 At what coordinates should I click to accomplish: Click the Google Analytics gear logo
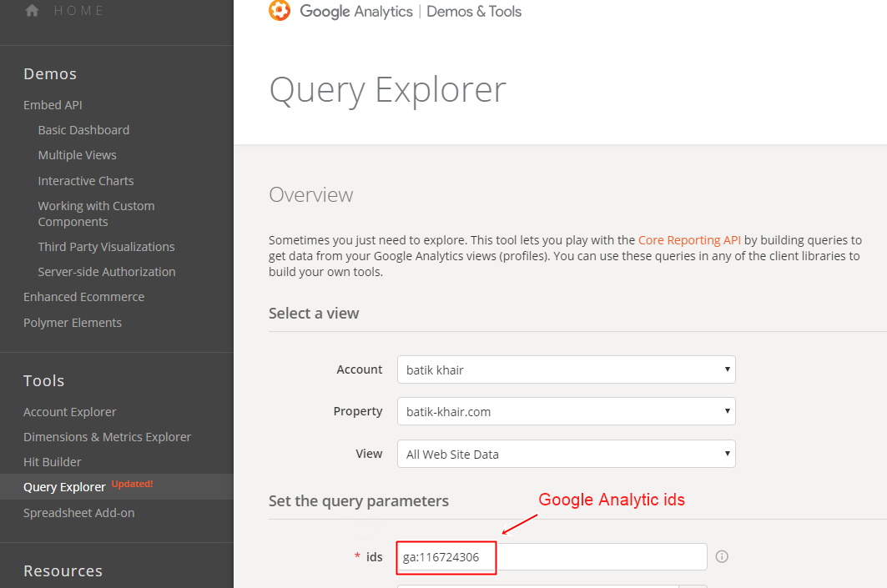280,10
